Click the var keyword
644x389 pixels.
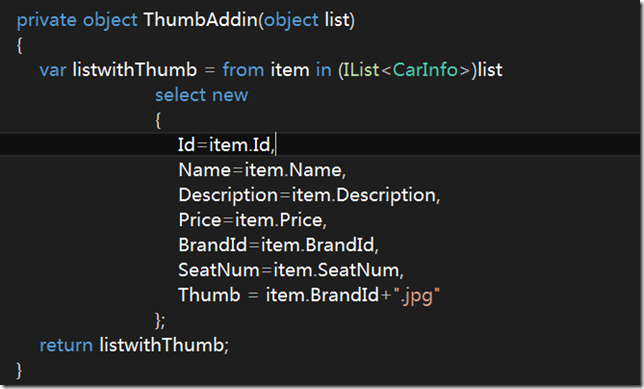pos(53,70)
